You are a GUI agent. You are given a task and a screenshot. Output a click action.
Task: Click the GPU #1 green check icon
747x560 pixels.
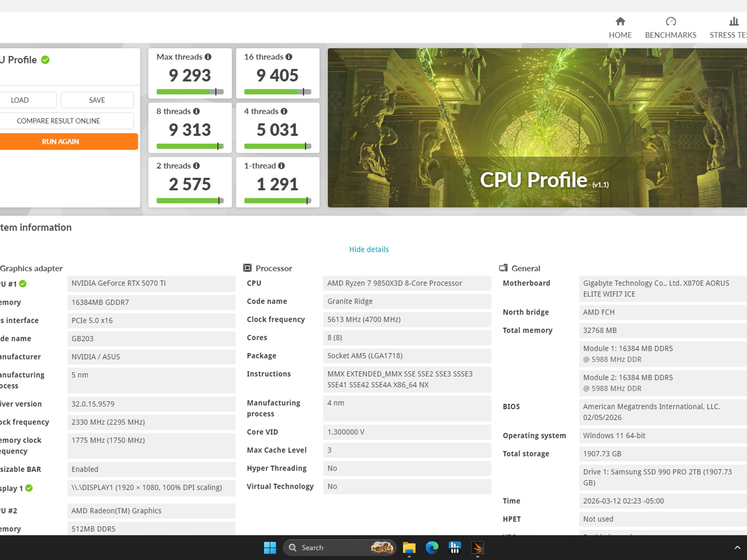click(23, 284)
